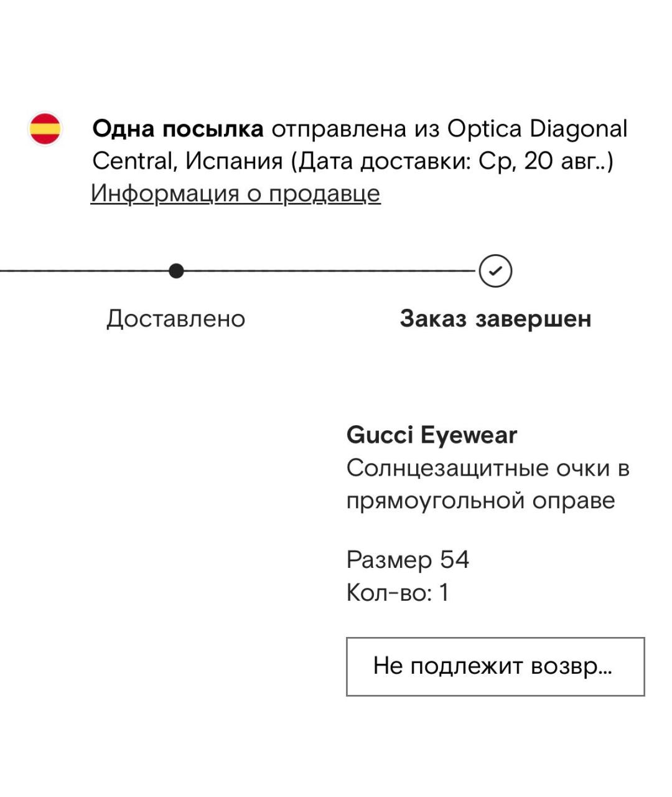Open the Информация о продавце link
Image resolution: width=672 pixels, height=797 pixels.
235,193
